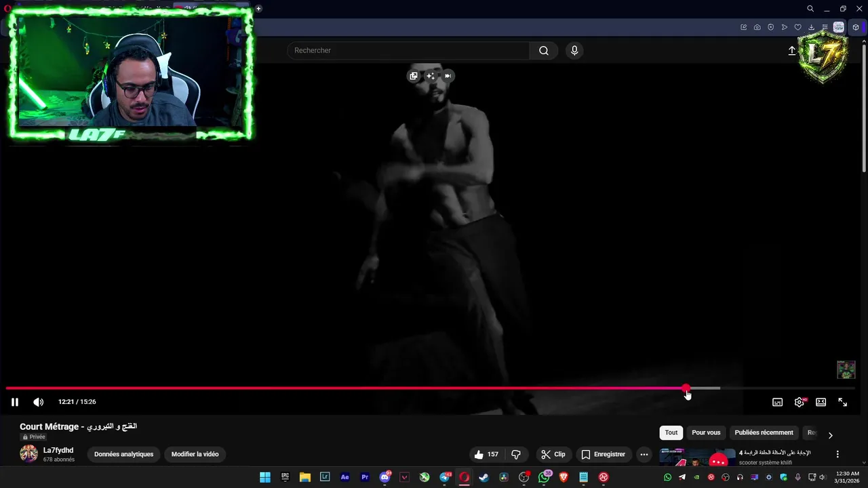Click the channel watermark in video corner
The width and height of the screenshot is (868, 488).
[846, 369]
